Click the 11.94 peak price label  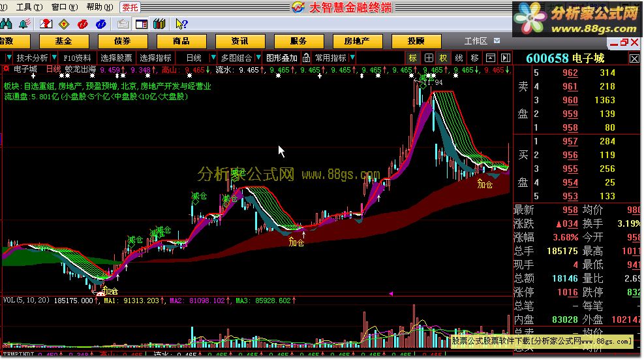(433, 83)
